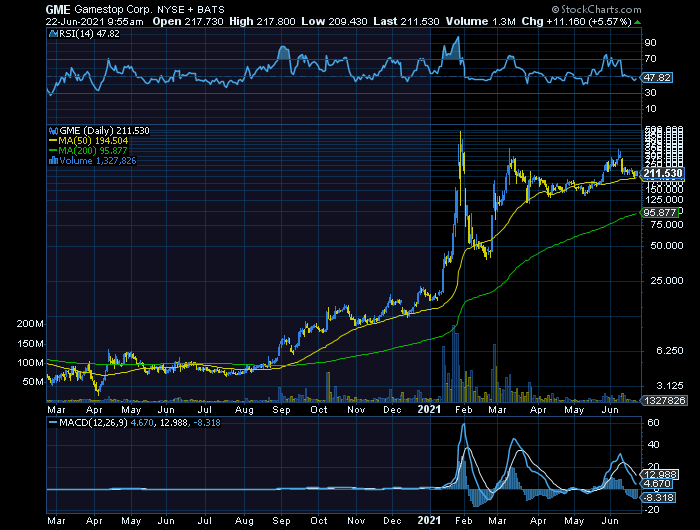The image size is (700, 530).
Task: Click the date "22-Jun-2021 9:55am"
Action: 95,21
